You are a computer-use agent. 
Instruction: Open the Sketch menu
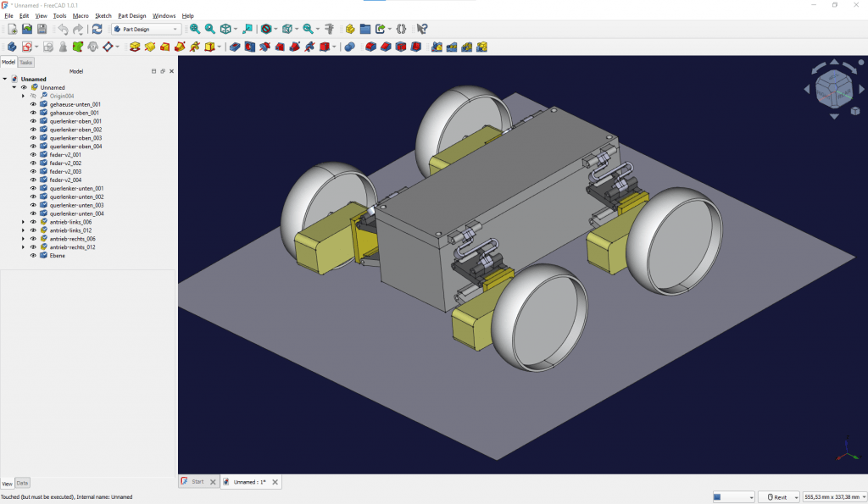[x=103, y=16]
